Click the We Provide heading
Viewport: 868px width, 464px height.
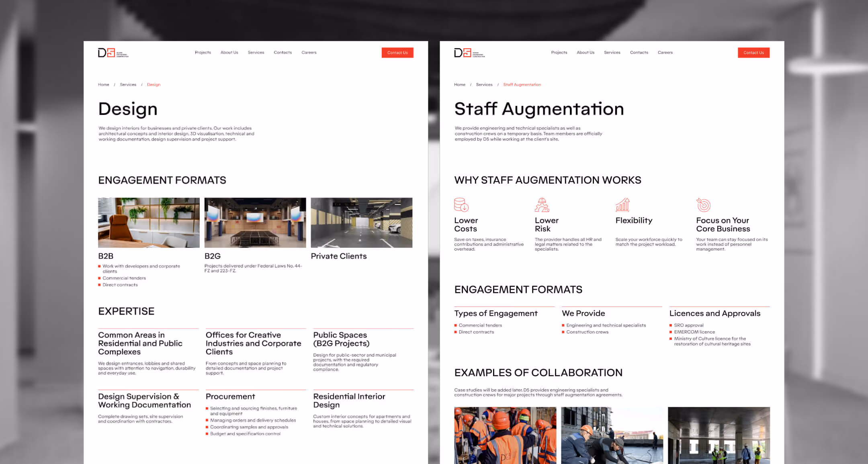coord(583,313)
